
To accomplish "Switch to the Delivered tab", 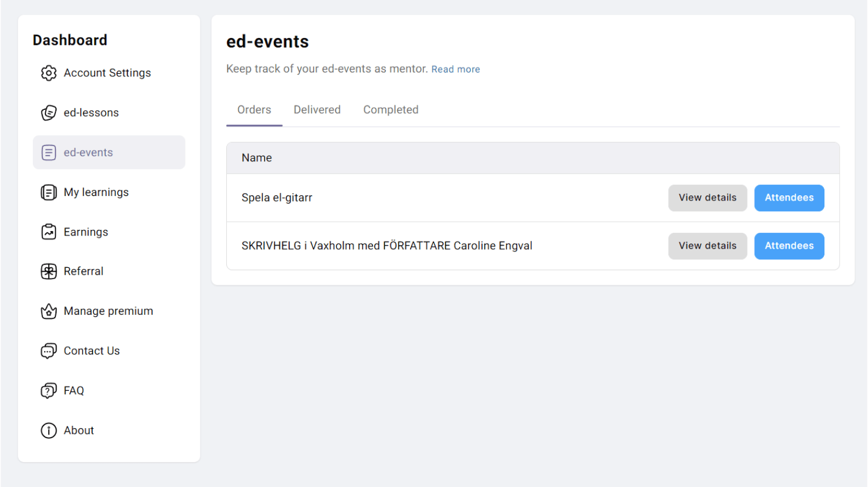I will (317, 110).
